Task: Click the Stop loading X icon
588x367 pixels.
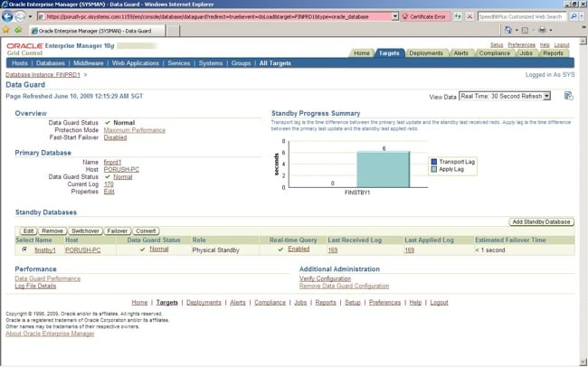Action: point(469,16)
